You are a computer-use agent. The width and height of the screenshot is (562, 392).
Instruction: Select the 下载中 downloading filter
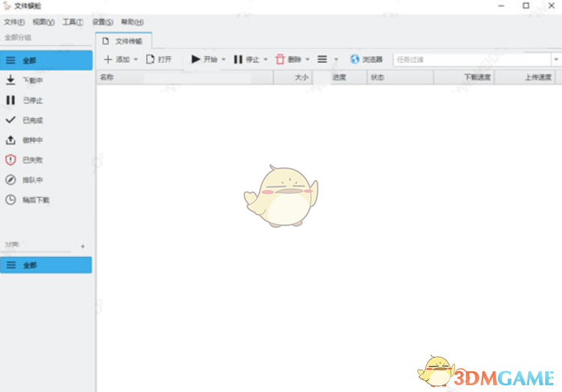(x=46, y=80)
